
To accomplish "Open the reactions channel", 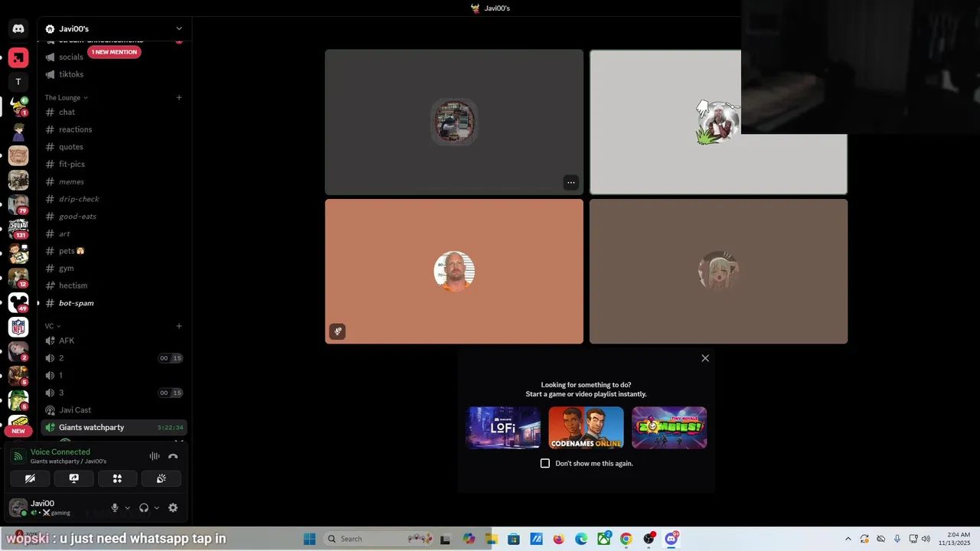I will (x=114, y=129).
